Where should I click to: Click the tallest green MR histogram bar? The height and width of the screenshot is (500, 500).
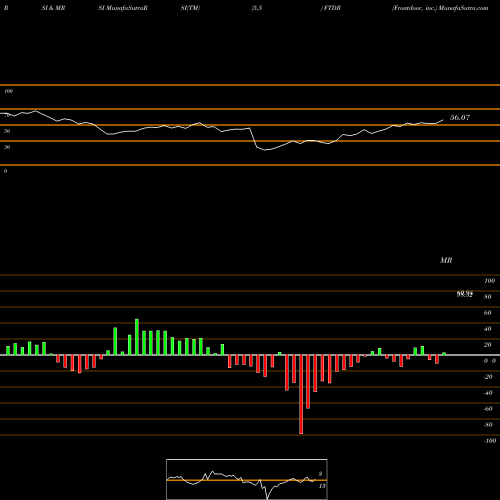(x=137, y=337)
